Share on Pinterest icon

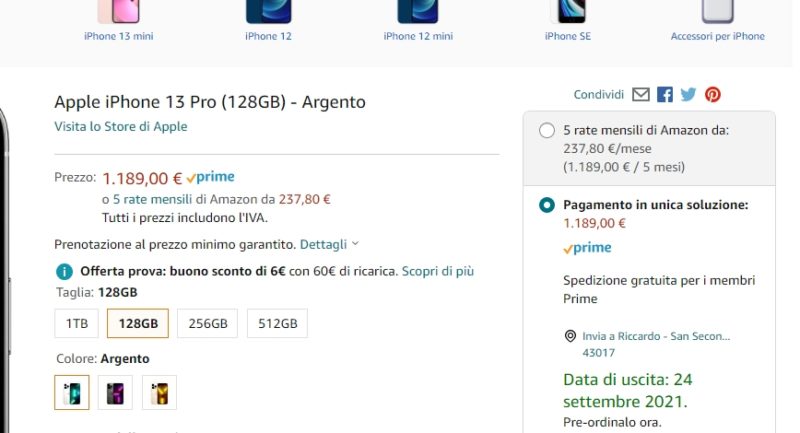[x=712, y=95]
